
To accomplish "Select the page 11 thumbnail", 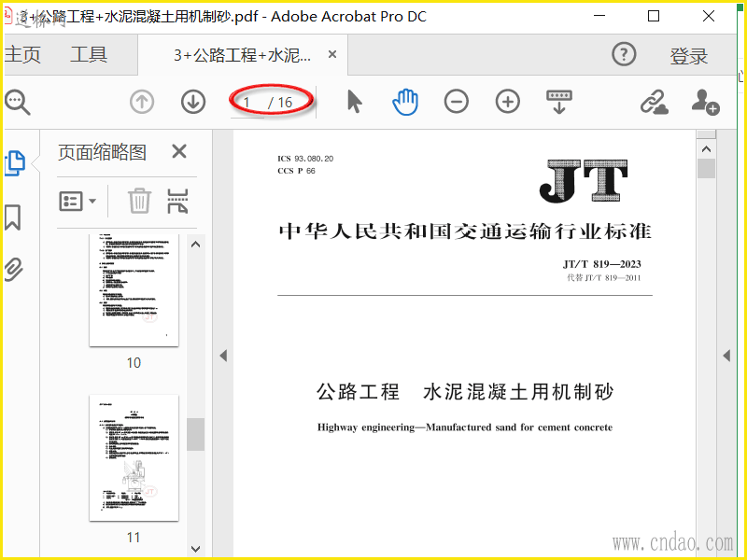I will 134,457.
